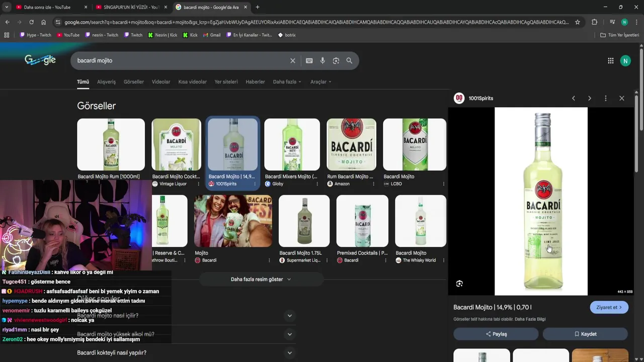Viewport: 644px width, 362px height.
Task: Close the image preview panel
Action: click(622, 99)
